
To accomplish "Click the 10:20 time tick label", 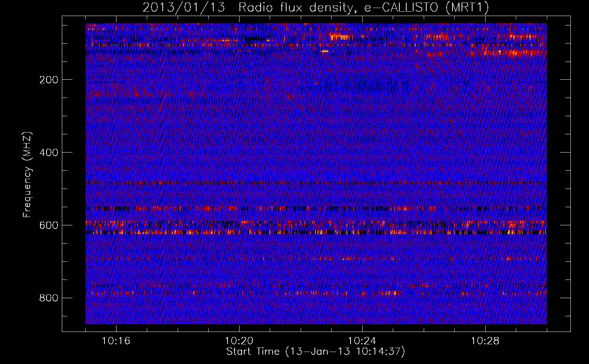I will (x=239, y=341).
